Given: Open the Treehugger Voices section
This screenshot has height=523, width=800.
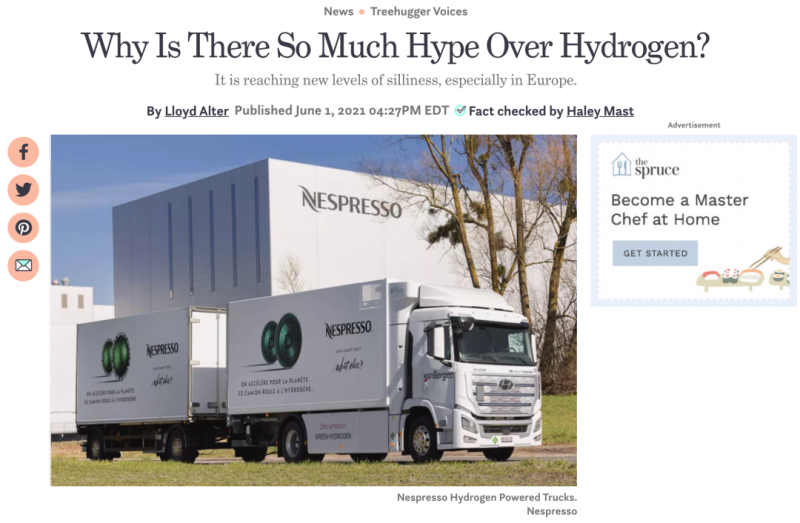Looking at the screenshot, I should pyautogui.click(x=419, y=11).
